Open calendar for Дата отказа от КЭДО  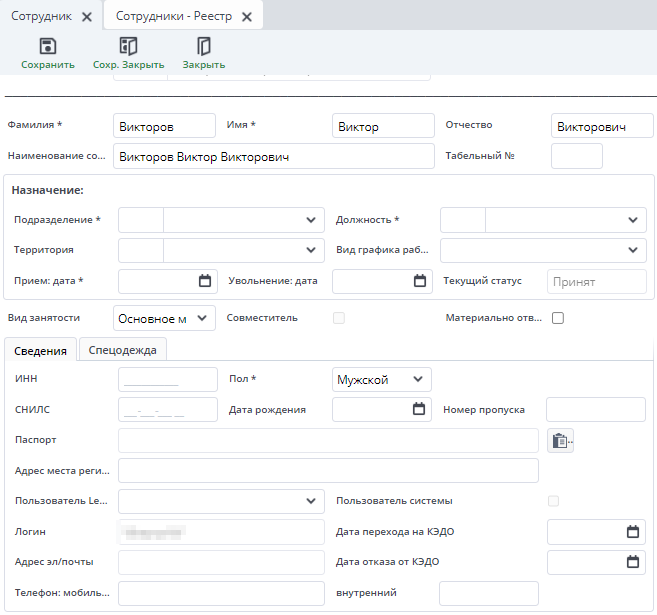tap(632, 562)
